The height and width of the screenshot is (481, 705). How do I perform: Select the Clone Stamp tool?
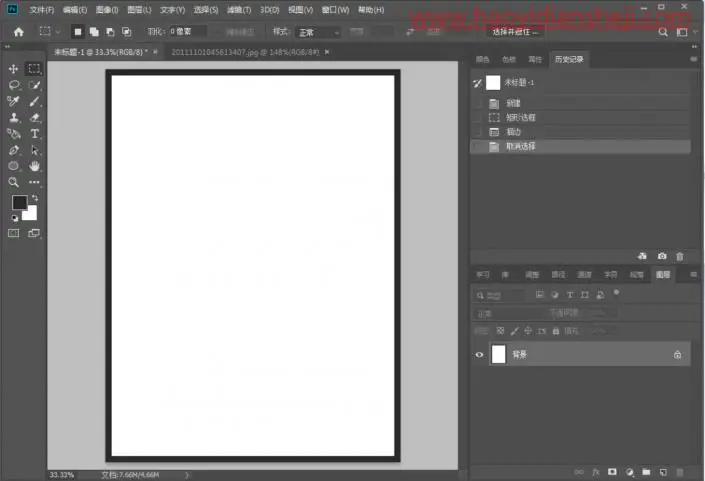(x=13, y=117)
